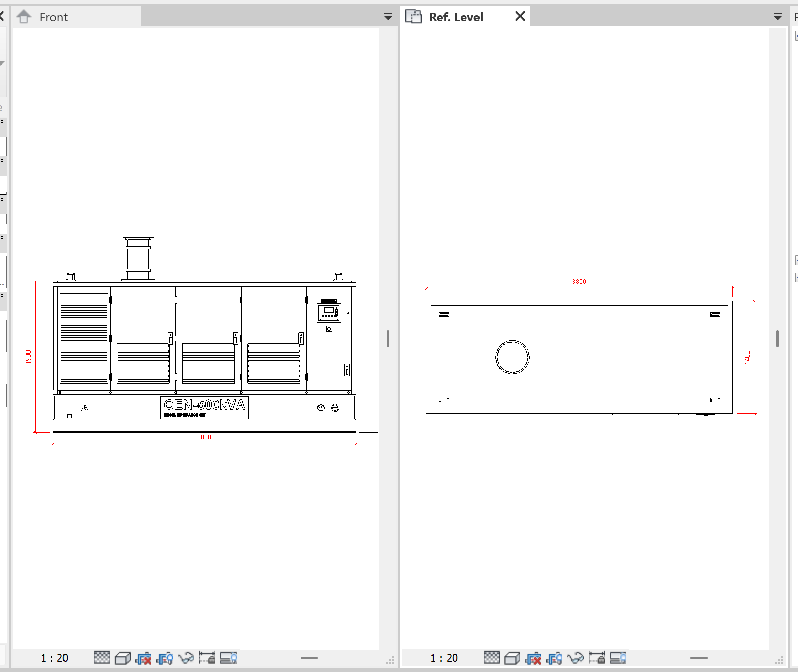
Task: Select the 1400 depth dimension in Ref. Level view
Action: [x=747, y=357]
